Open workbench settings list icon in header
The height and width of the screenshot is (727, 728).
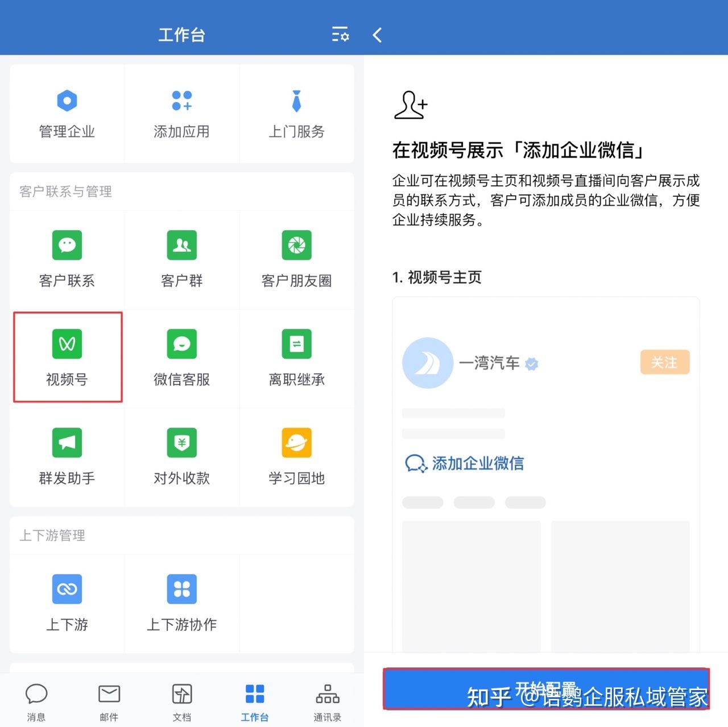click(x=340, y=35)
